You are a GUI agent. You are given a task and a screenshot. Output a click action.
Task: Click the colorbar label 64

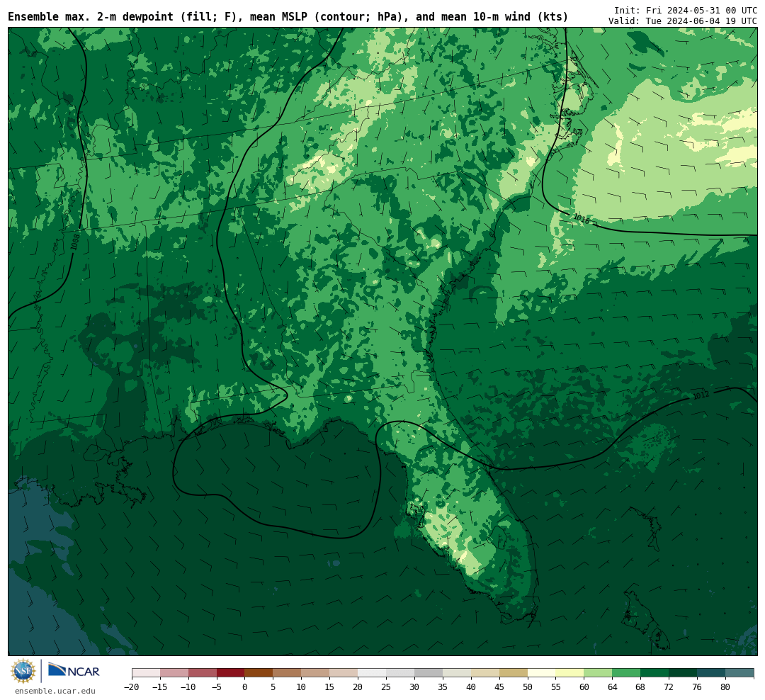pos(612,687)
